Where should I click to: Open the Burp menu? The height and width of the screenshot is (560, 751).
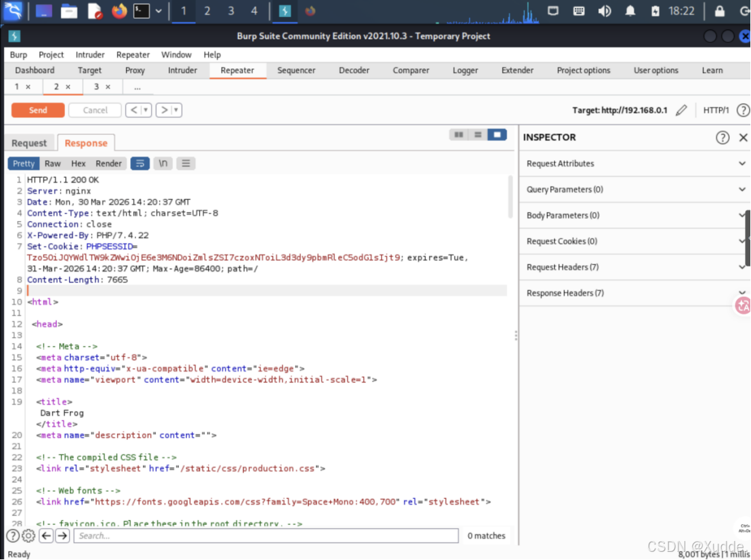point(18,55)
